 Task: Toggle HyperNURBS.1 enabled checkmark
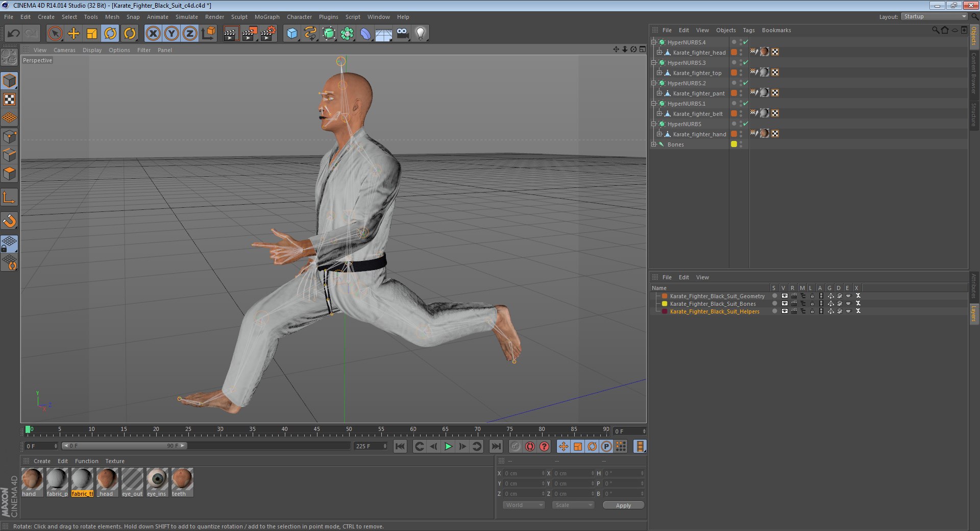(746, 103)
